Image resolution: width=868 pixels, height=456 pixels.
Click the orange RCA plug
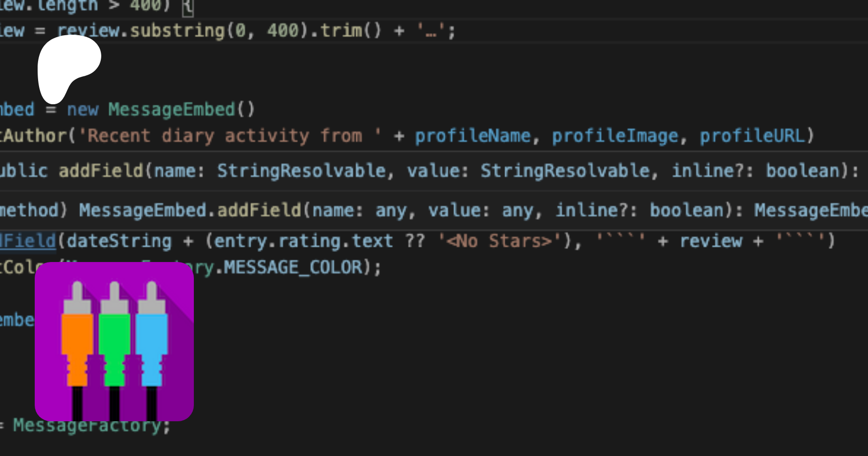pyautogui.click(x=77, y=338)
